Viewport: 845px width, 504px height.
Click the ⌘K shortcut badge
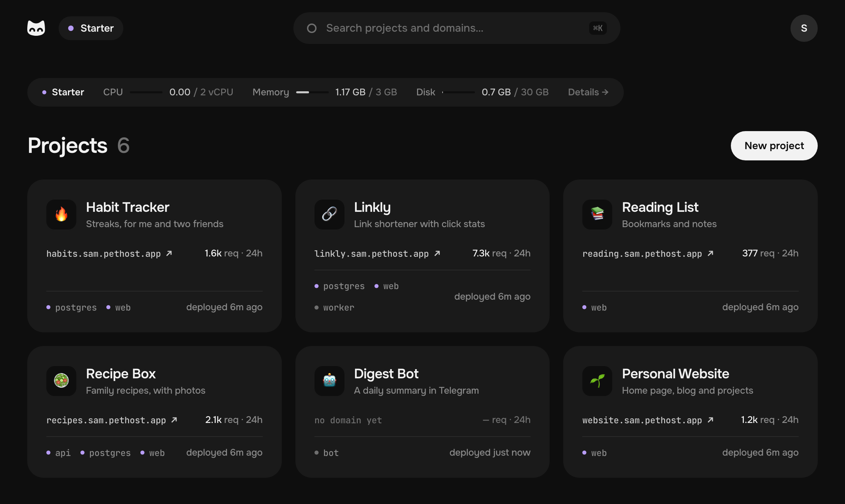(598, 28)
